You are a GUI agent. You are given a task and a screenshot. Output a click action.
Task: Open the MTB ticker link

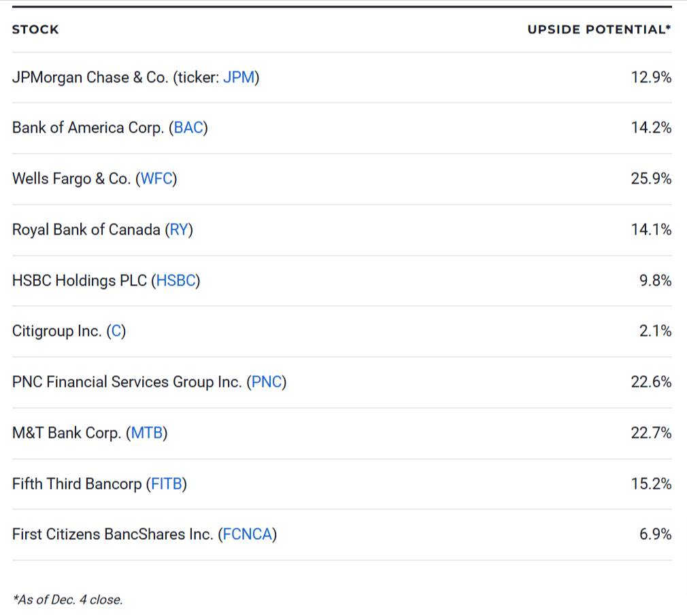(x=147, y=433)
